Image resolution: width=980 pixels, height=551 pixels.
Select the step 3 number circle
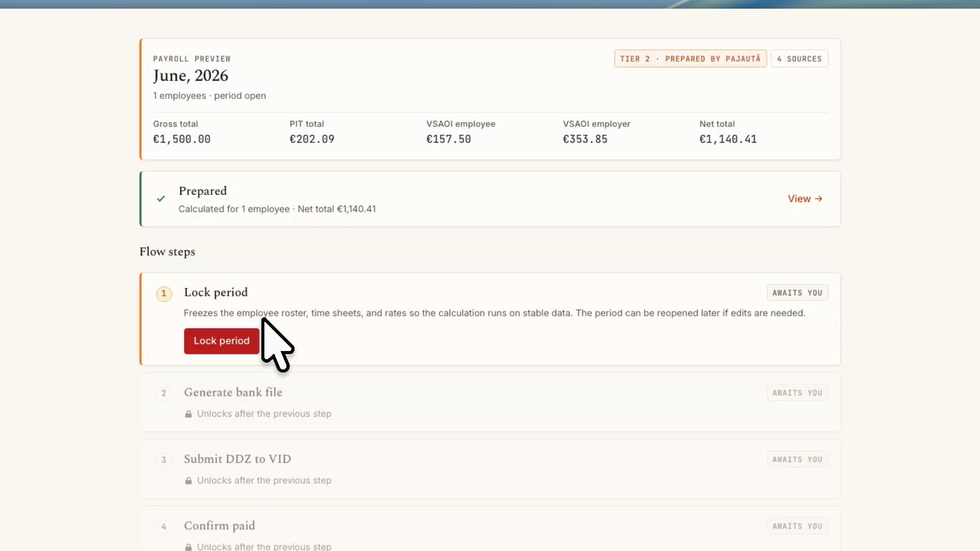[164, 460]
